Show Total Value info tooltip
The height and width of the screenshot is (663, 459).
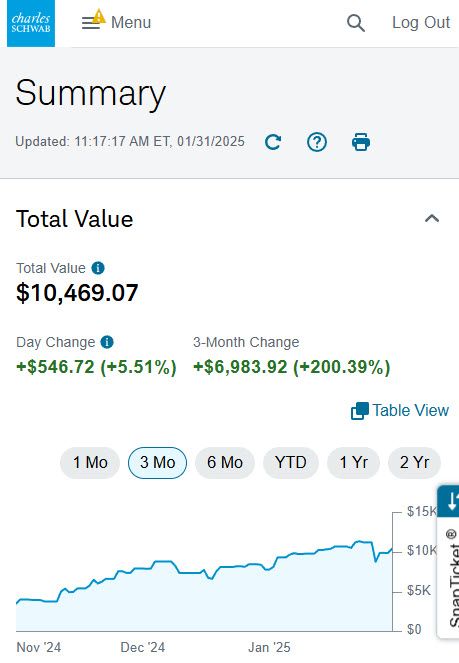coord(98,268)
